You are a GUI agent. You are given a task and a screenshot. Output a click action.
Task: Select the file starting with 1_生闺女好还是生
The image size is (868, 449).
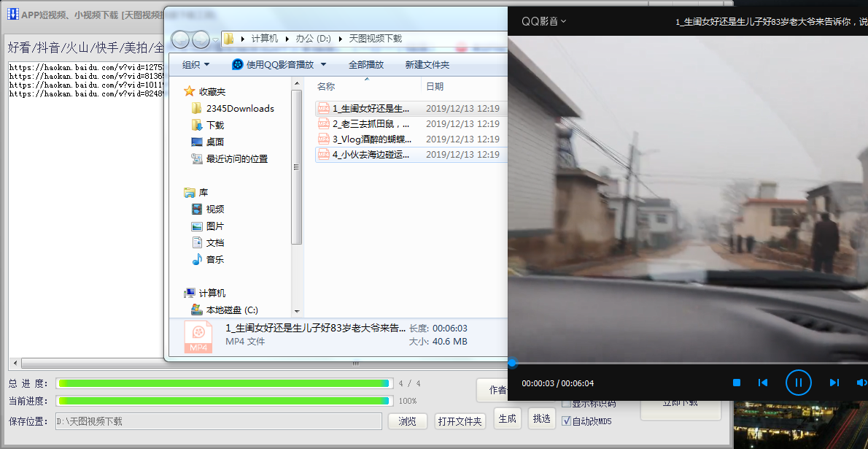[411, 109]
